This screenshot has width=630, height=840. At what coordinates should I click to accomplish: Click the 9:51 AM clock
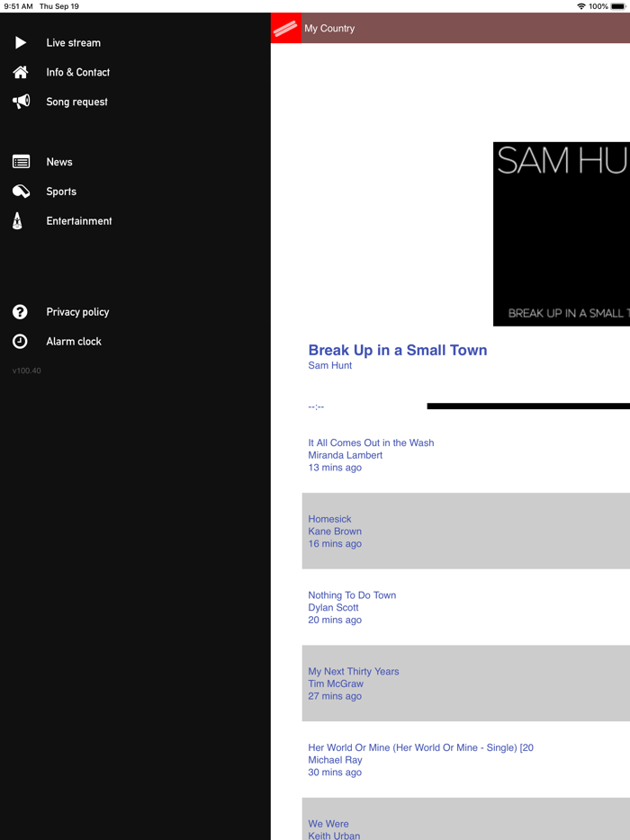(18, 6)
